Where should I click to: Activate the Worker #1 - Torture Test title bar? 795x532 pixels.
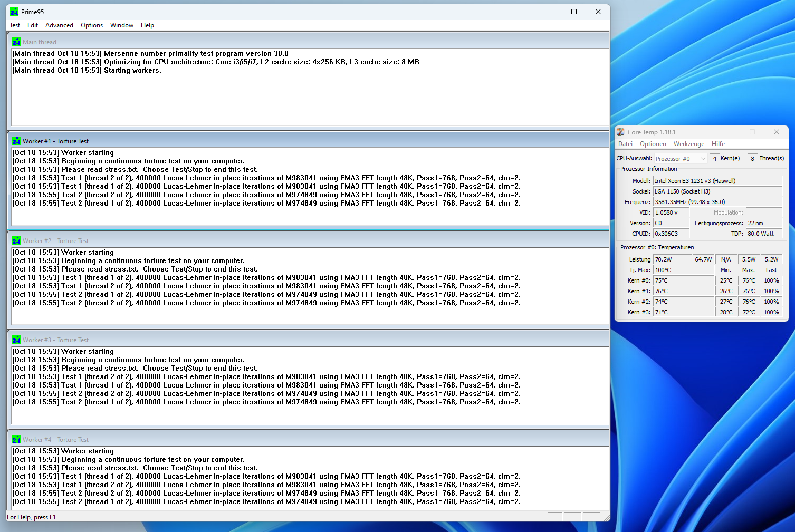point(309,141)
